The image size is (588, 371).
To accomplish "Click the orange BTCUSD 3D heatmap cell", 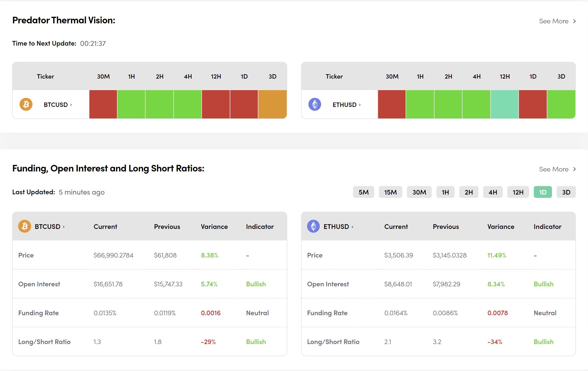I will tap(272, 104).
